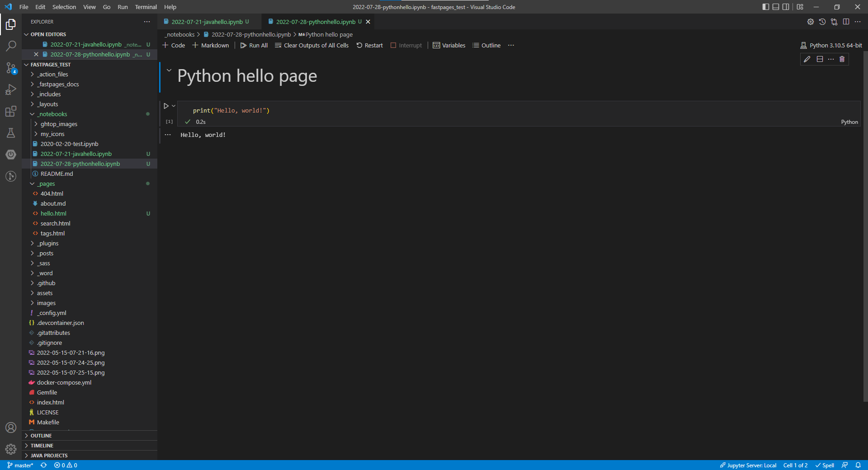Expand the OUTLINE section
The image size is (868, 470).
tap(90, 436)
